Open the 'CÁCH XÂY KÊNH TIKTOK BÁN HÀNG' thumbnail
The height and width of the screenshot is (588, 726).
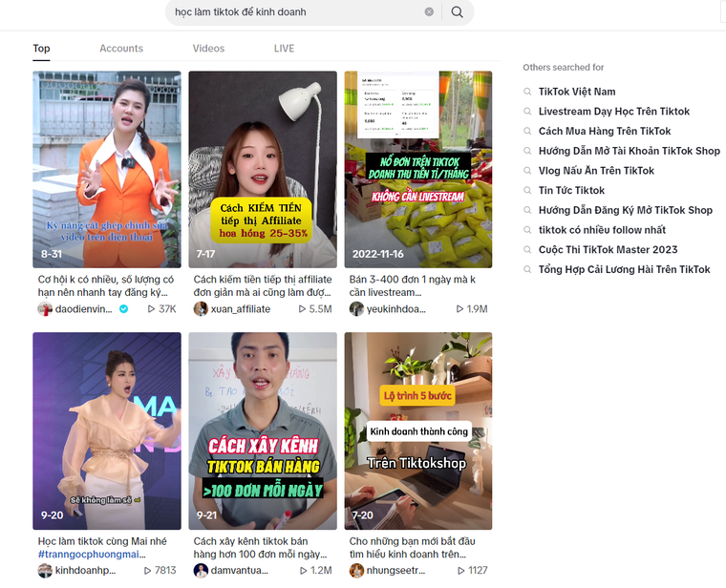(263, 430)
